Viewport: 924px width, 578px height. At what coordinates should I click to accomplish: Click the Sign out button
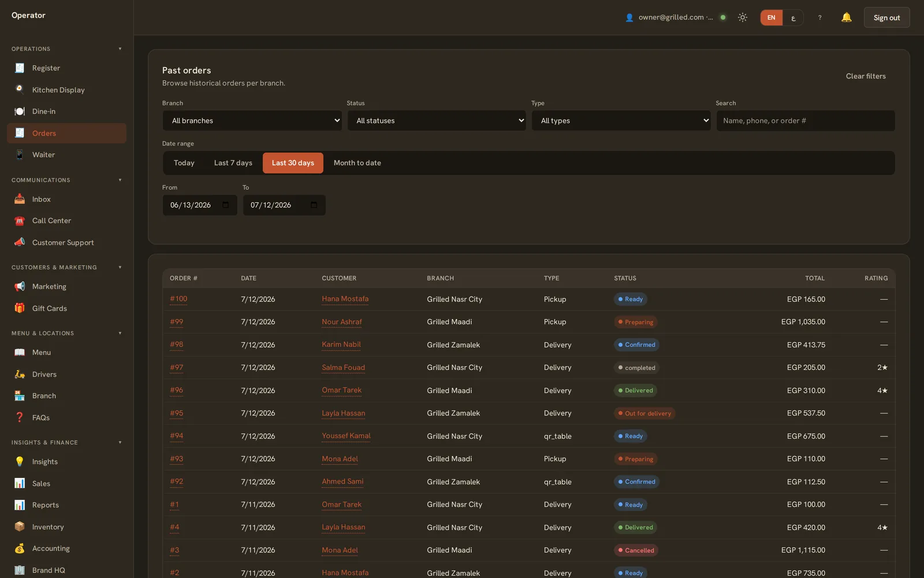point(886,18)
